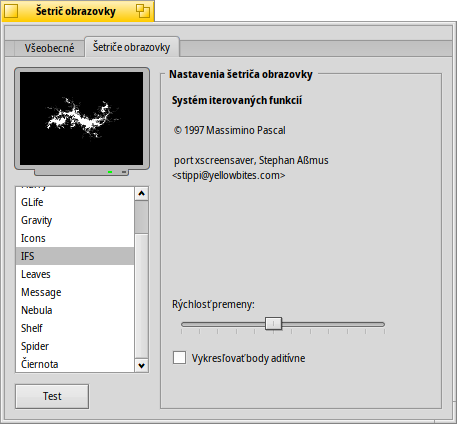Click the list scrollbar up arrow

coord(142,193)
